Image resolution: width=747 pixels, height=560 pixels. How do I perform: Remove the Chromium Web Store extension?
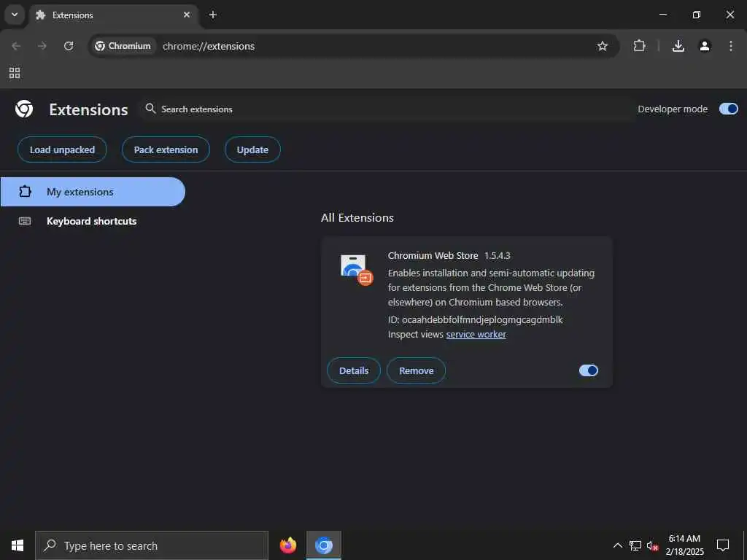(x=416, y=370)
